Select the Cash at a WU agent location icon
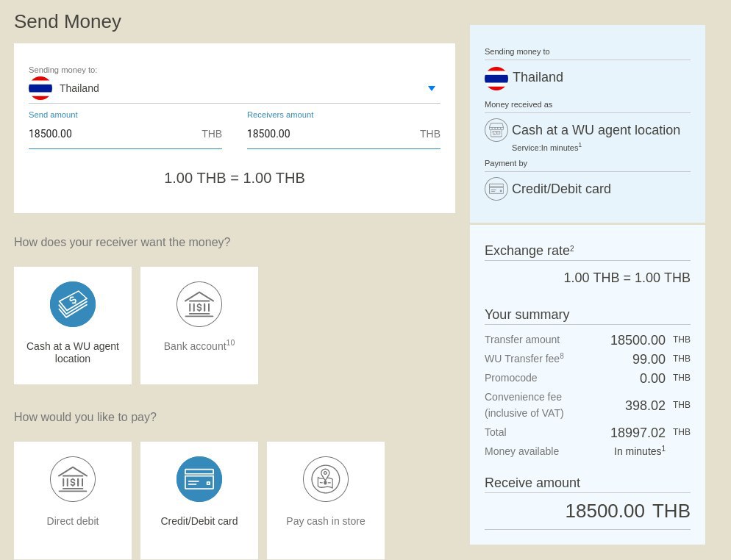731x560 pixels. point(73,304)
